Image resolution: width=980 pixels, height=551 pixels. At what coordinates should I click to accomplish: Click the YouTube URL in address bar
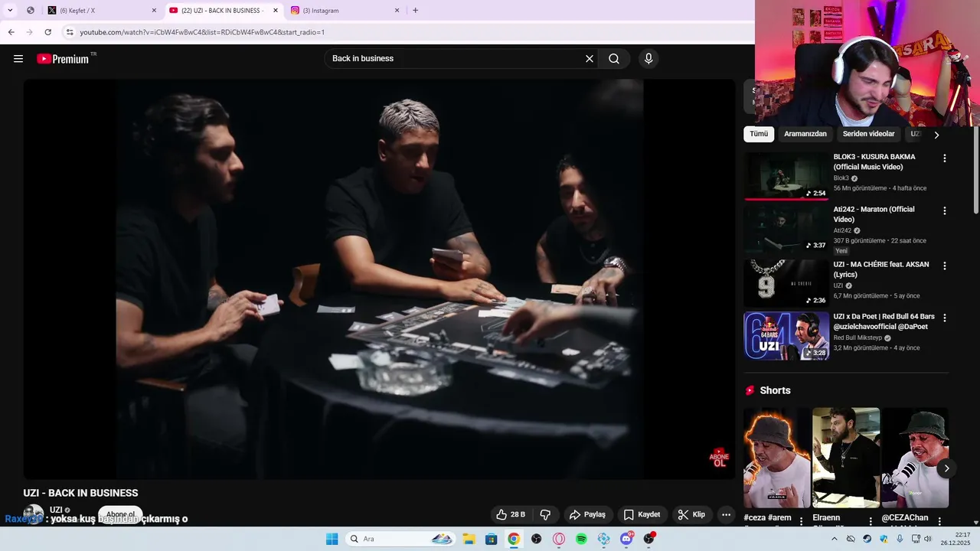click(x=202, y=32)
